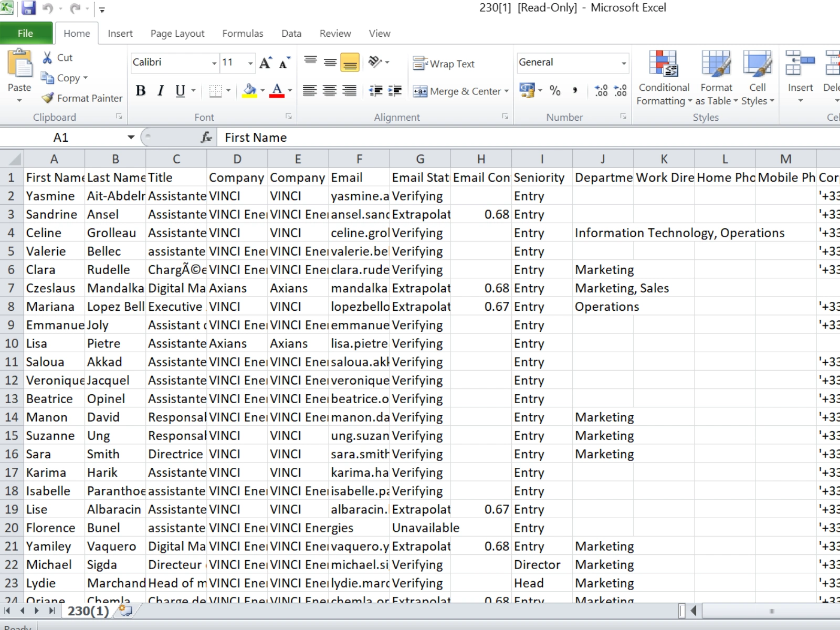The height and width of the screenshot is (630, 840).
Task: Click the Insert Worksheet tab icon
Action: click(125, 610)
